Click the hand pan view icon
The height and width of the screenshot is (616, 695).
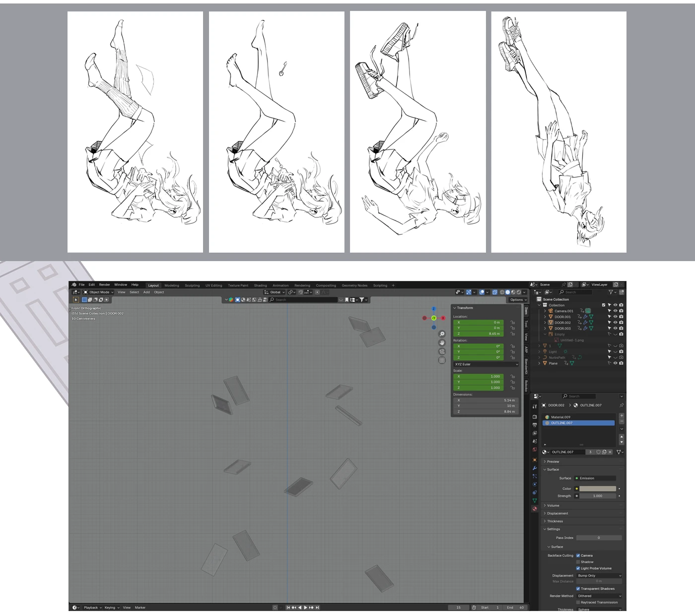point(442,343)
